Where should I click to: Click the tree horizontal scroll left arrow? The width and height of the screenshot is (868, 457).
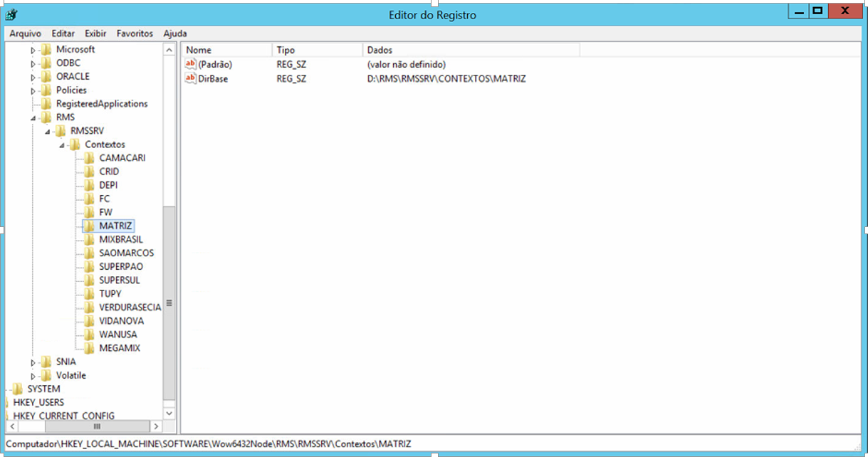point(11,426)
